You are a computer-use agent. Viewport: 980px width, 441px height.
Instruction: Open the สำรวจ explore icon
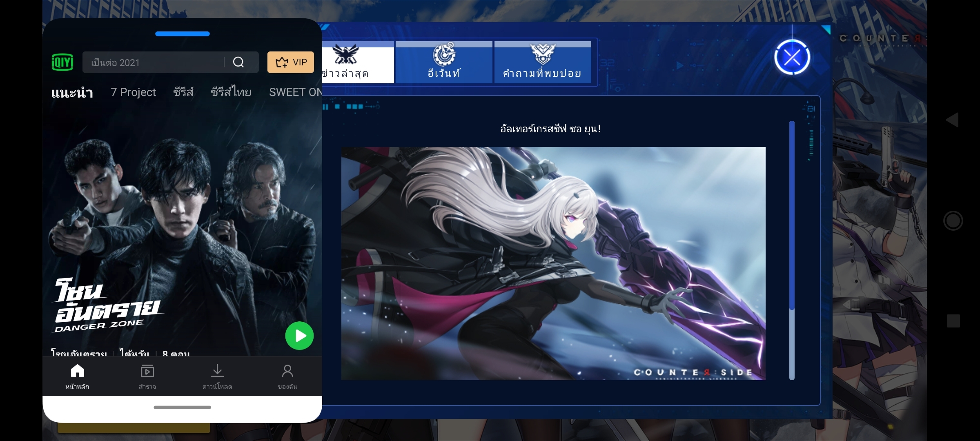(x=147, y=376)
